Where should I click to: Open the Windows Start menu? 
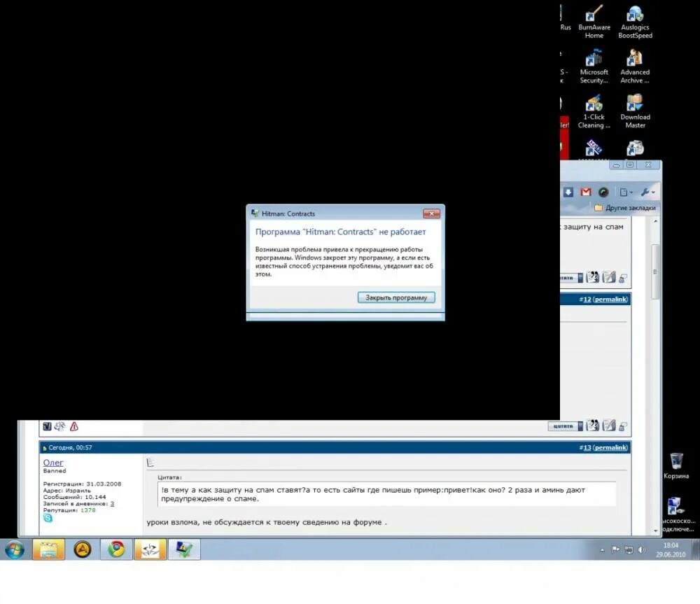[14, 549]
